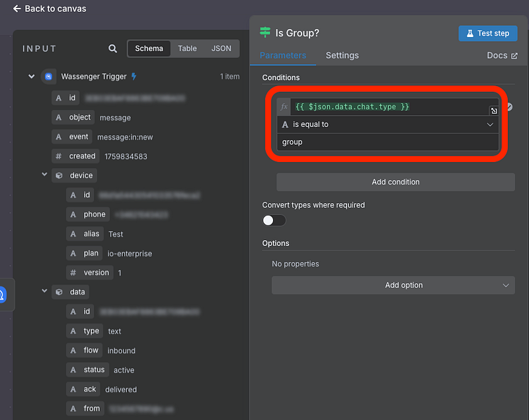529x420 pixels.
Task: Click the fx expression icon
Action: coord(284,106)
